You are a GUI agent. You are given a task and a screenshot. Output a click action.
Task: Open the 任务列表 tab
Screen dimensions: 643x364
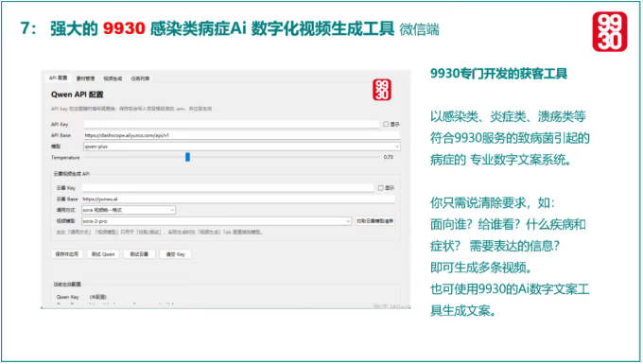point(140,78)
